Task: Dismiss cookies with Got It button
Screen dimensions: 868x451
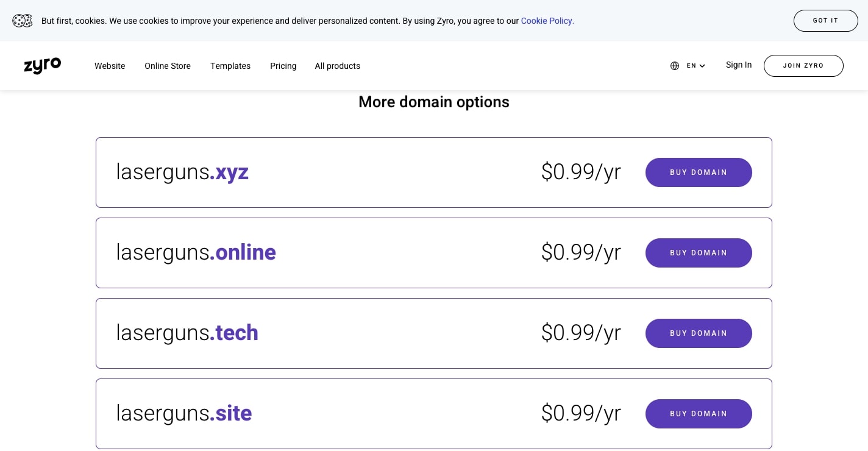Action: pyautogui.click(x=825, y=21)
